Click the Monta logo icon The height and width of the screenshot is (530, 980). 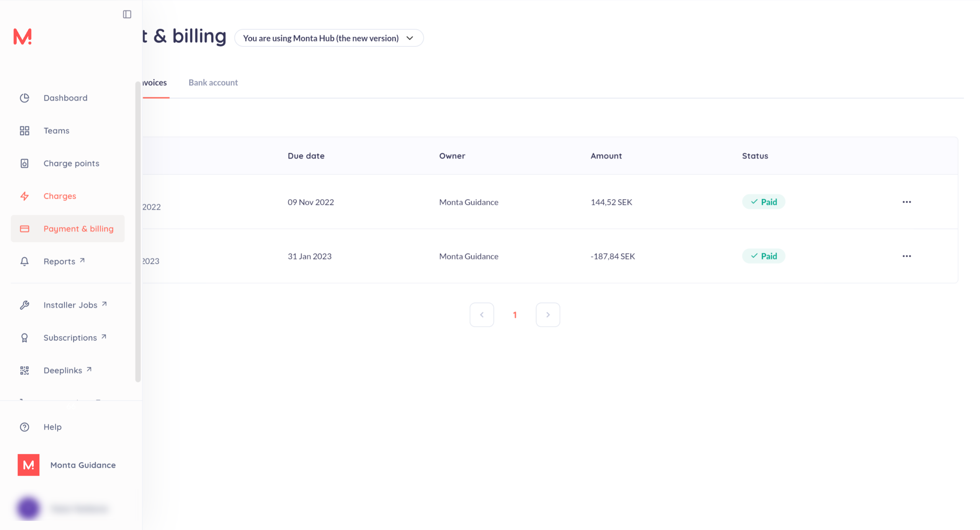click(x=23, y=37)
